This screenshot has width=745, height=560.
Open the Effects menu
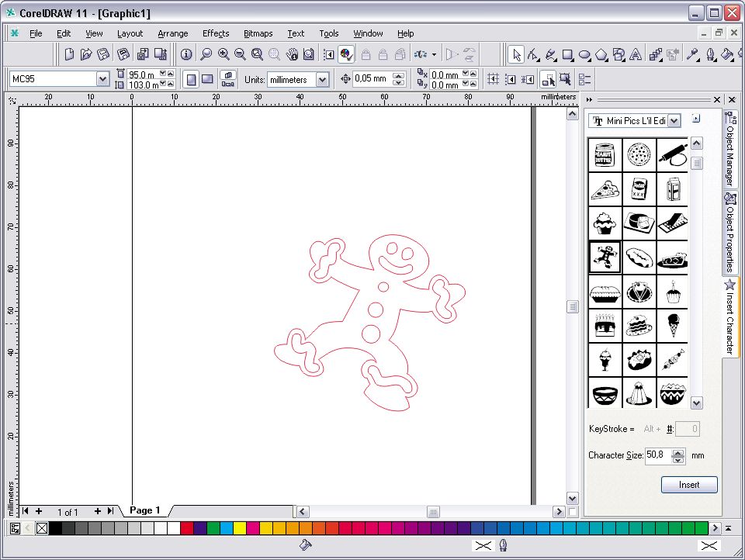pos(216,33)
